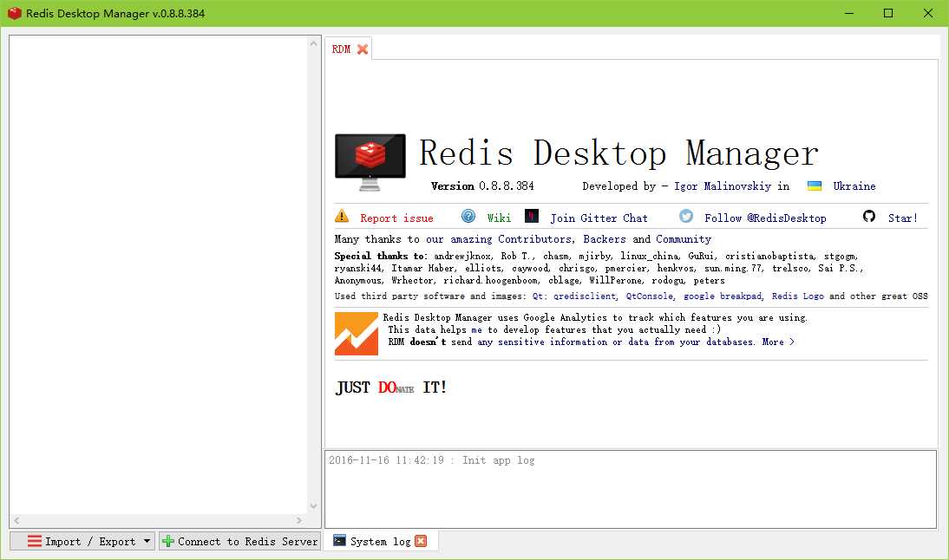Select the System log tab

click(x=381, y=541)
